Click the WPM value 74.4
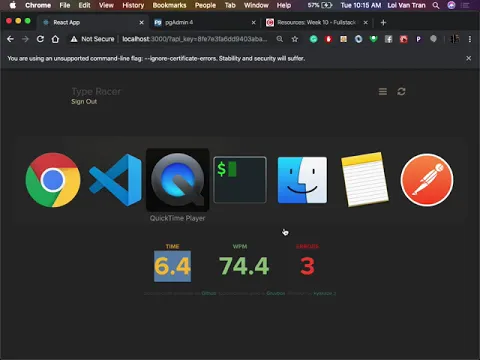The width and height of the screenshot is (480, 360). click(244, 266)
